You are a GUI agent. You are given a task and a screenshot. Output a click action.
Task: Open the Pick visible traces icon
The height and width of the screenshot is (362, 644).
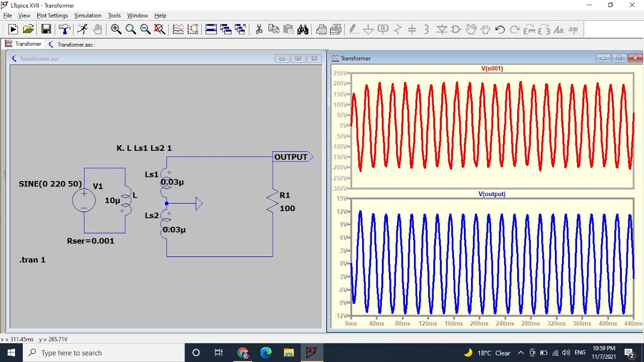[x=193, y=29]
